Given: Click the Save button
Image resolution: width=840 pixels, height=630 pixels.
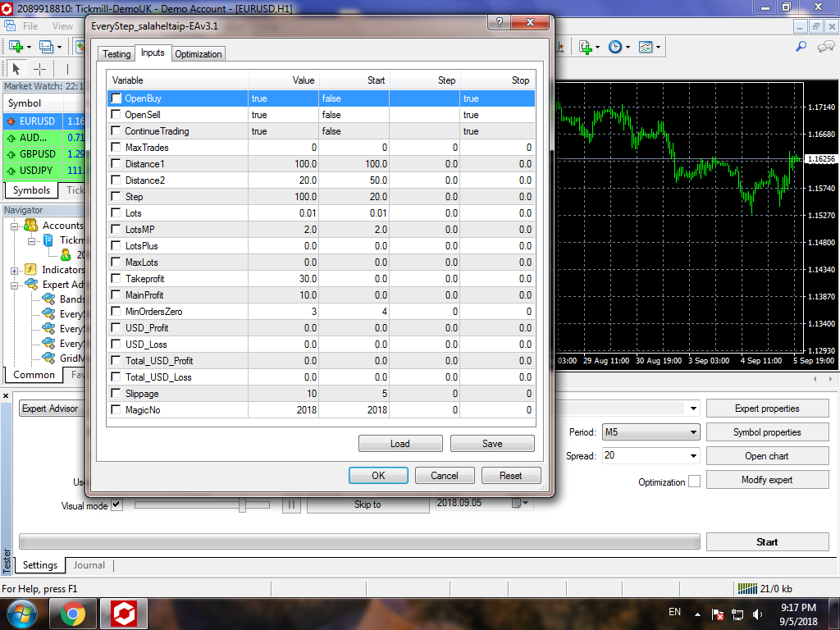Looking at the screenshot, I should [x=492, y=444].
